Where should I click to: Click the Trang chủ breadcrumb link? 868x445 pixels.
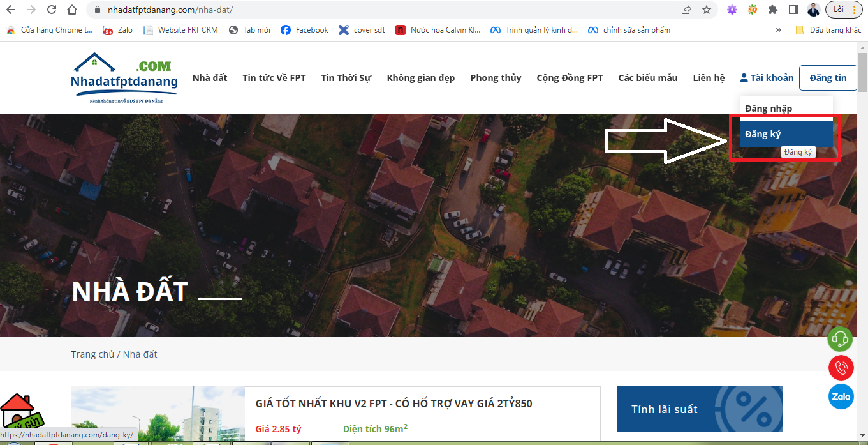[x=92, y=354]
